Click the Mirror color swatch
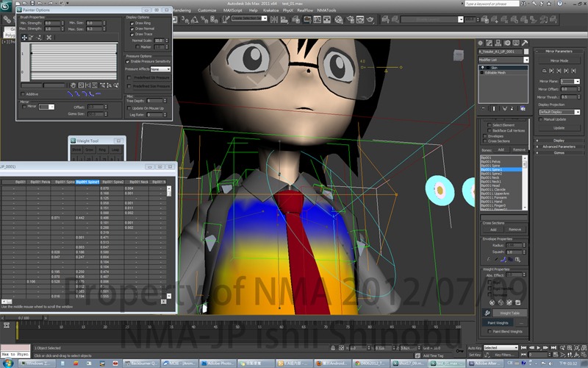The image size is (588, 368). (46, 107)
